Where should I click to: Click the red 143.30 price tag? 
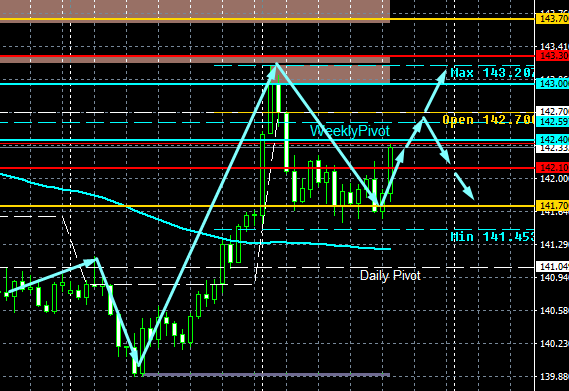(x=552, y=56)
